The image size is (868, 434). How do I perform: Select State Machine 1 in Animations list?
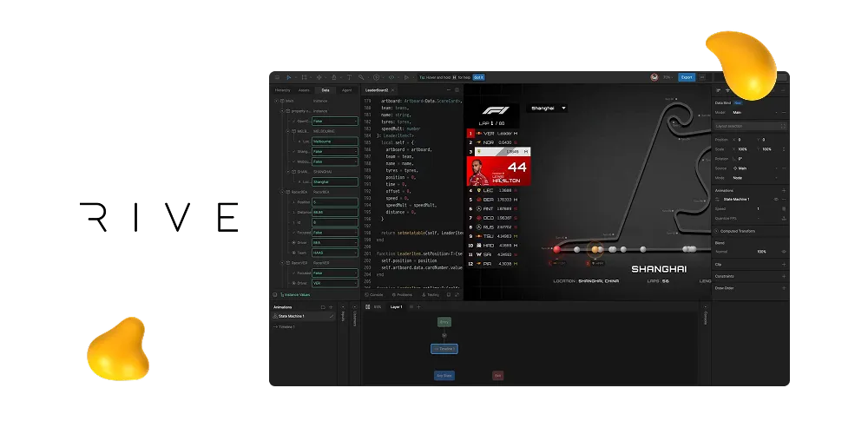(x=303, y=316)
